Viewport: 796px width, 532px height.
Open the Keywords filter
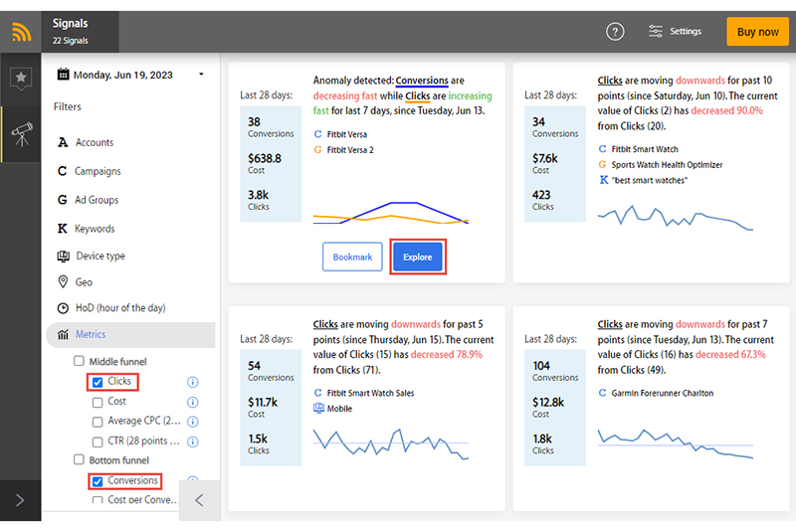click(x=95, y=229)
